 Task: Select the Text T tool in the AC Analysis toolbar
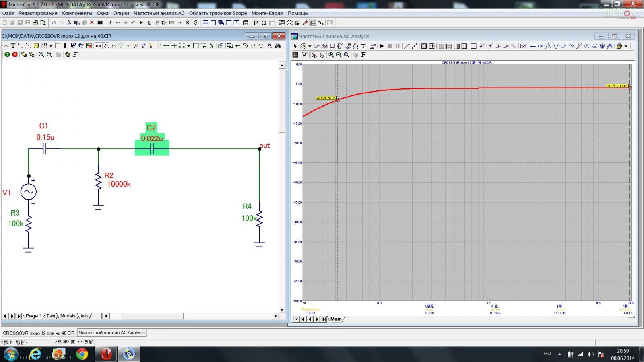pos(363,46)
